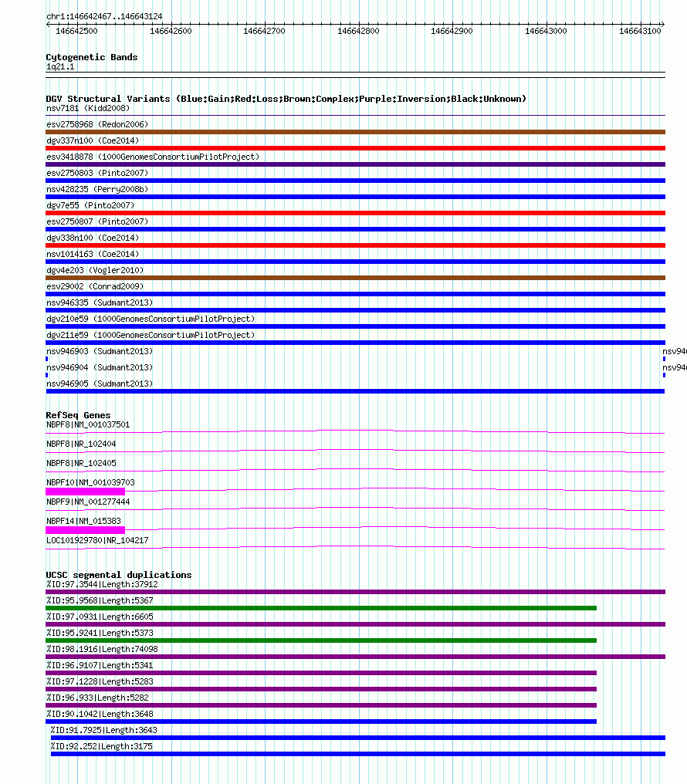Open transcript NBPF14|NM_015383

[83, 521]
